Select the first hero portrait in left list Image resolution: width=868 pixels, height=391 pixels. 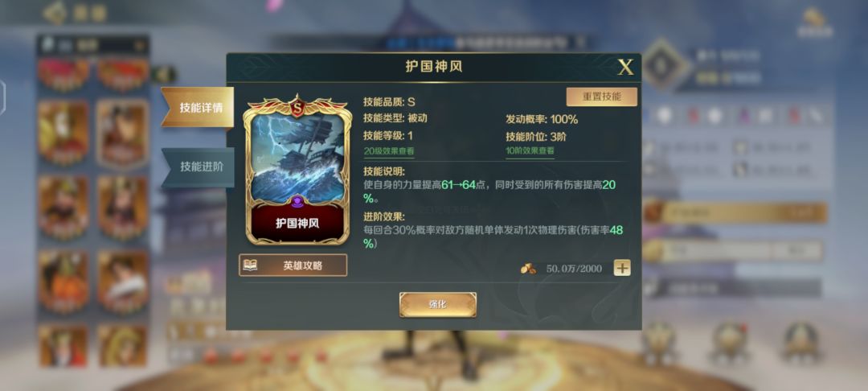(63, 74)
